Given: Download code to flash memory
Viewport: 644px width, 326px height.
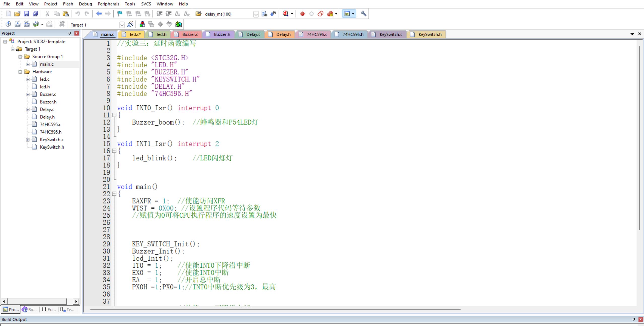Looking at the screenshot, I should click(x=61, y=24).
